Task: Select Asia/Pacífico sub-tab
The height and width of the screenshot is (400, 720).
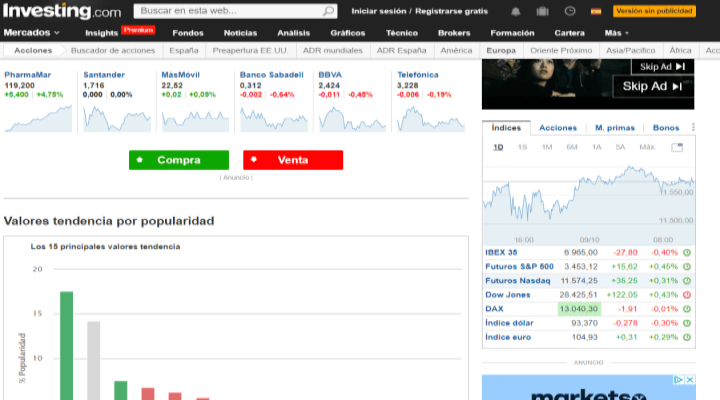Action: tap(630, 51)
